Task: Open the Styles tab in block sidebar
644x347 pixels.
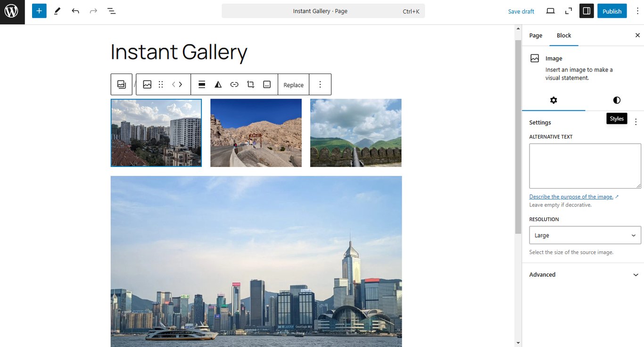Action: (x=616, y=100)
